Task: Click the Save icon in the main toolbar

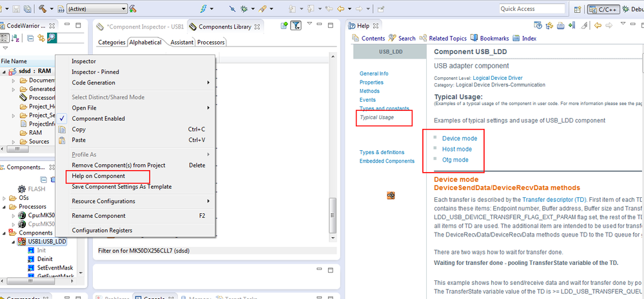Action: 17,8
